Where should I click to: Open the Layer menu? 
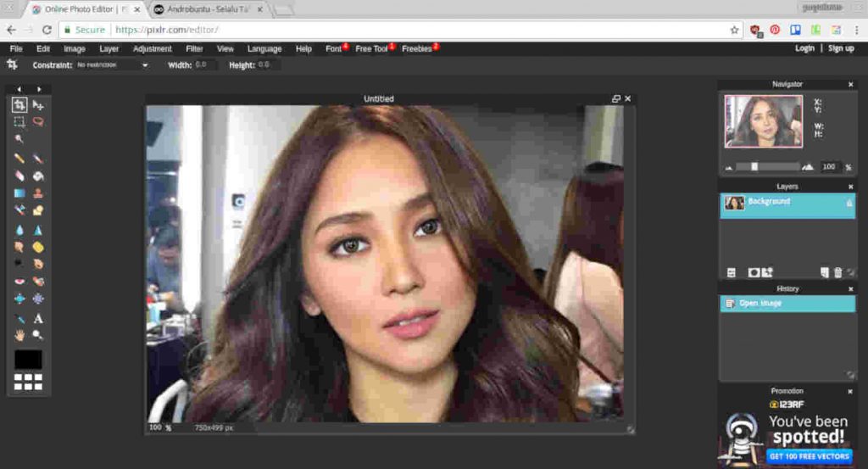(109, 49)
